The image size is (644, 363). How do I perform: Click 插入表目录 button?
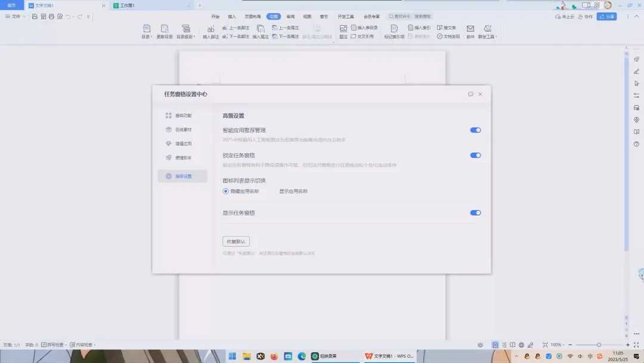pyautogui.click(x=364, y=28)
